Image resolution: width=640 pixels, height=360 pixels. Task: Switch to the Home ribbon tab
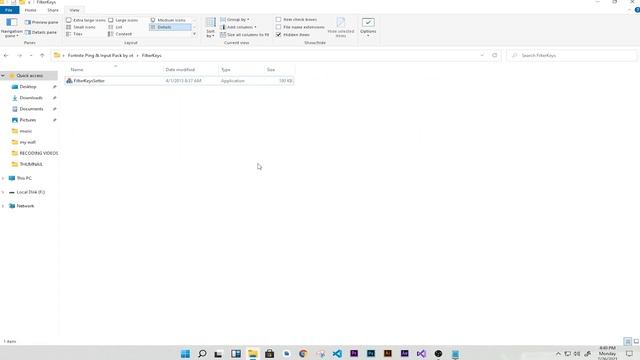[30, 10]
